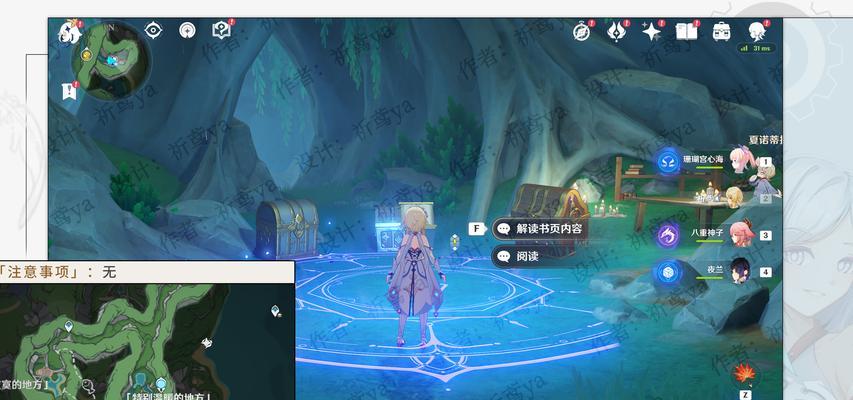Click the 「注意事项」：无 heading text
The height and width of the screenshot is (400, 853).
point(57,272)
